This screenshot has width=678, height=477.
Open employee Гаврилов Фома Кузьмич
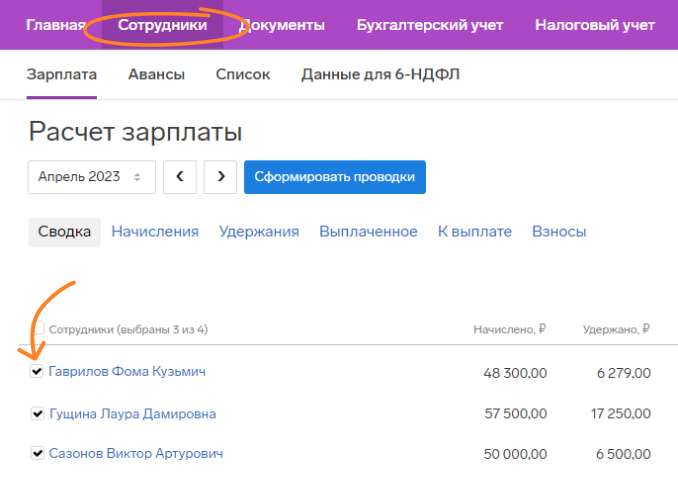(x=127, y=371)
